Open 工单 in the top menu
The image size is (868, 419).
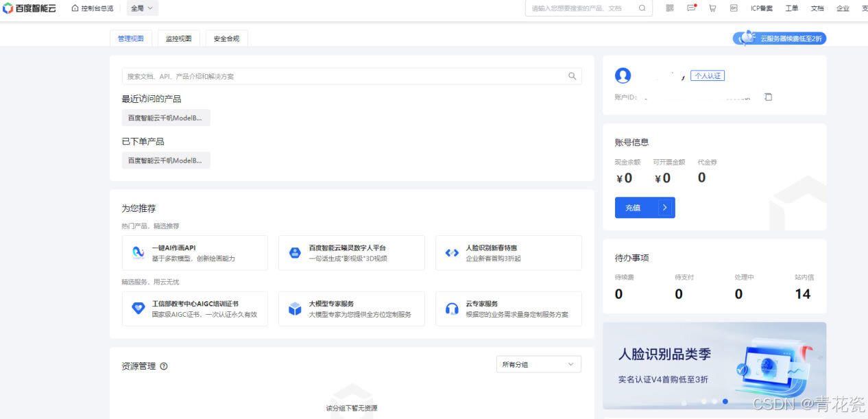[791, 8]
